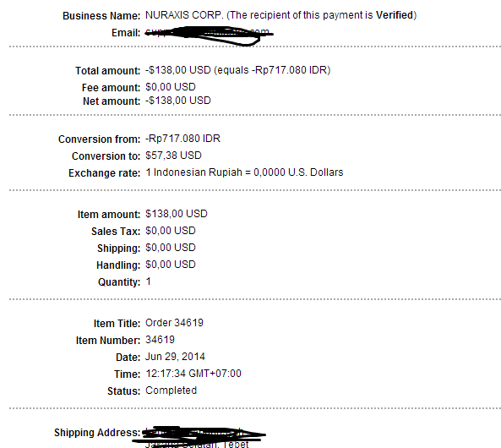Click the Item Title Order 34619
This screenshot has height=448, width=501.
click(174, 323)
